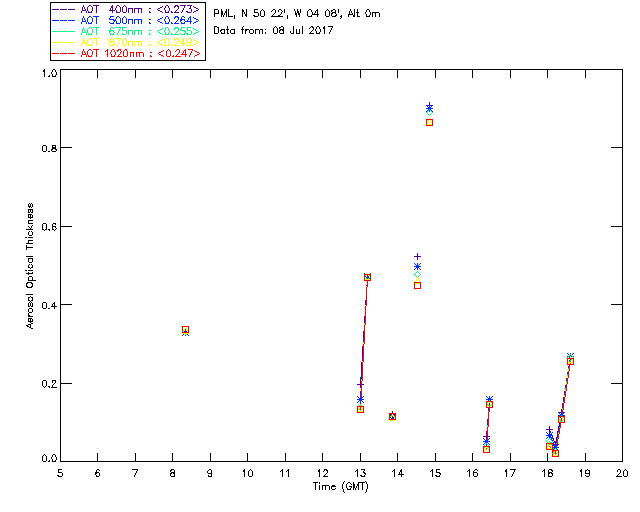Image resolution: width=640 pixels, height=512 pixels.
Task: Click the x-axis tick label 20
Action: tap(622, 473)
